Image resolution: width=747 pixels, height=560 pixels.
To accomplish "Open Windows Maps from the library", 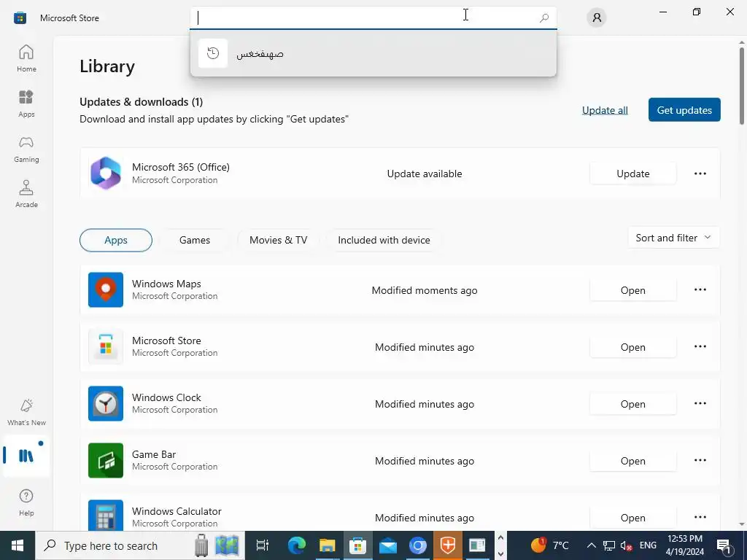I will click(632, 290).
